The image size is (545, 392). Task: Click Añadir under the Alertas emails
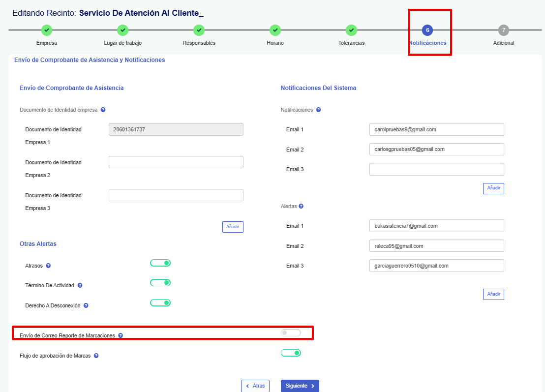[x=493, y=295]
